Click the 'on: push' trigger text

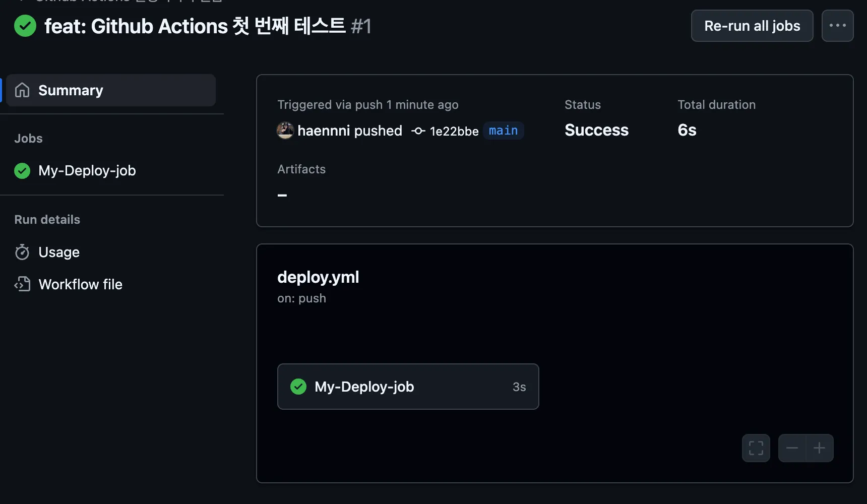point(301,298)
